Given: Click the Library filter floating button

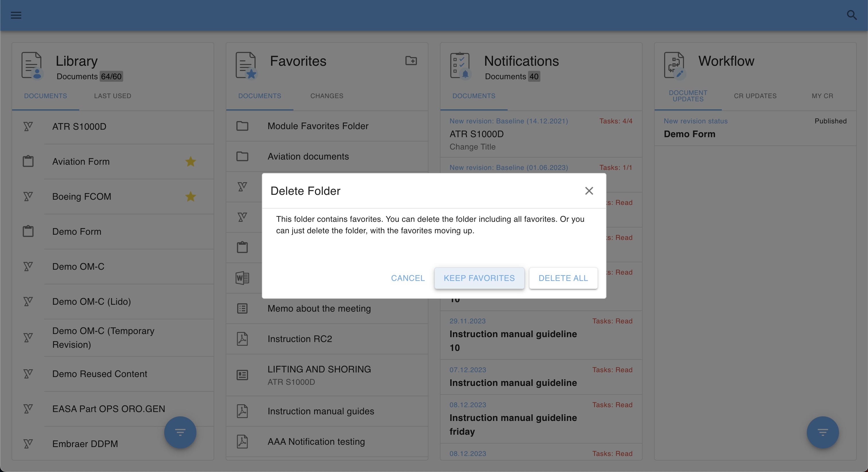Looking at the screenshot, I should (180, 432).
